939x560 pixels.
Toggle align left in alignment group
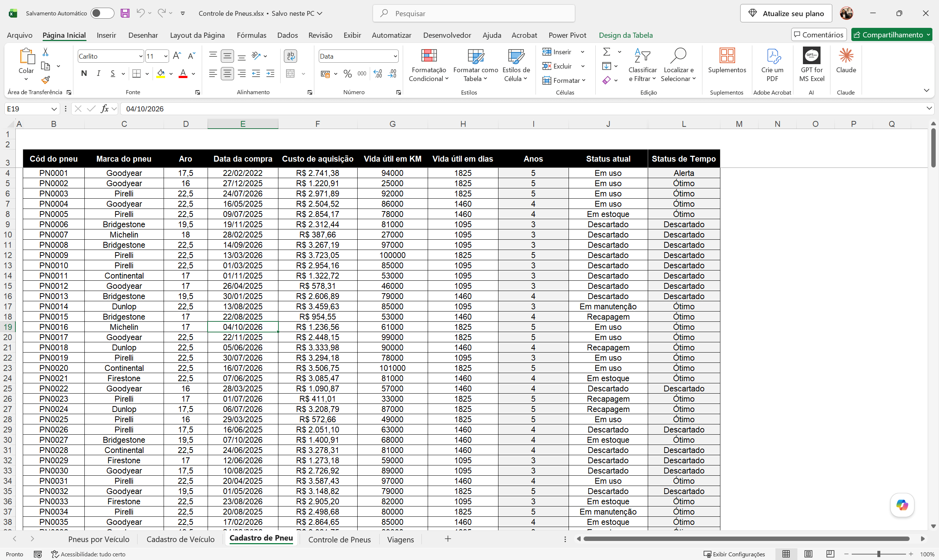(213, 74)
